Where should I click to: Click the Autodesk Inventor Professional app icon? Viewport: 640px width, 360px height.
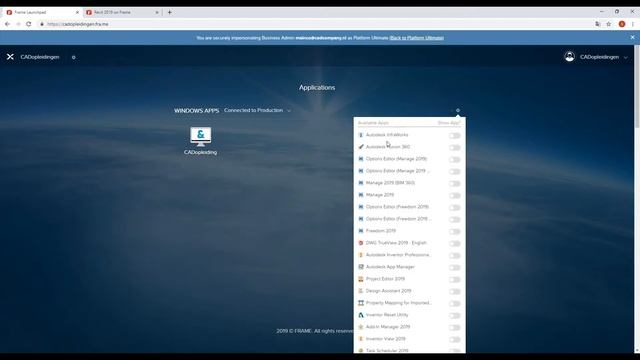pyautogui.click(x=361, y=255)
